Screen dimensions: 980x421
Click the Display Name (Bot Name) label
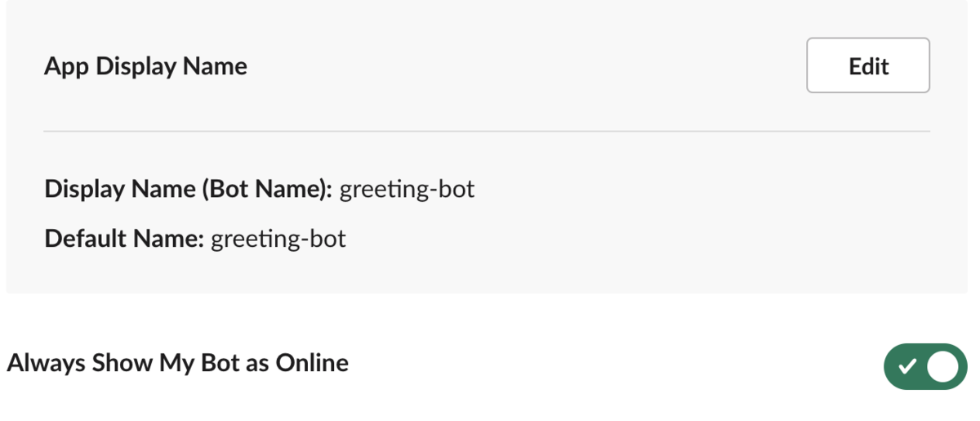189,190
